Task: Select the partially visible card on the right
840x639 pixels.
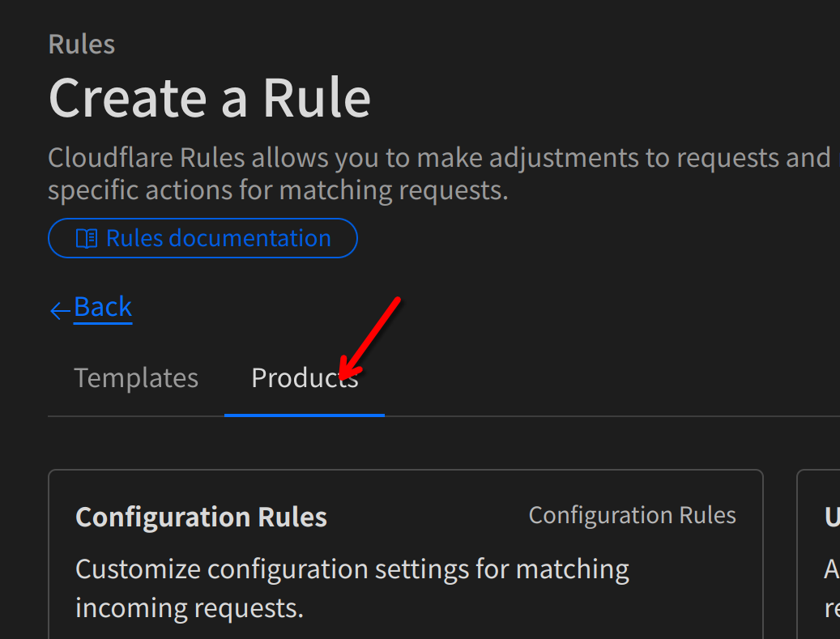Action: [819, 554]
